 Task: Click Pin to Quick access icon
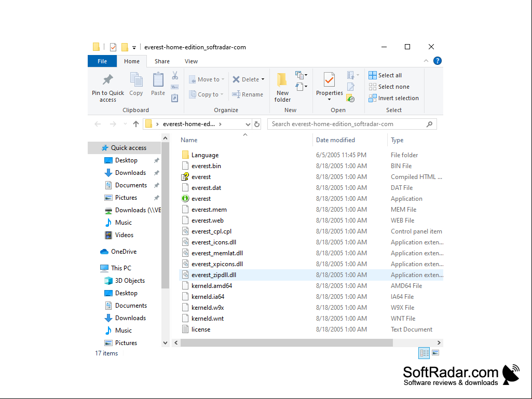pos(108,80)
